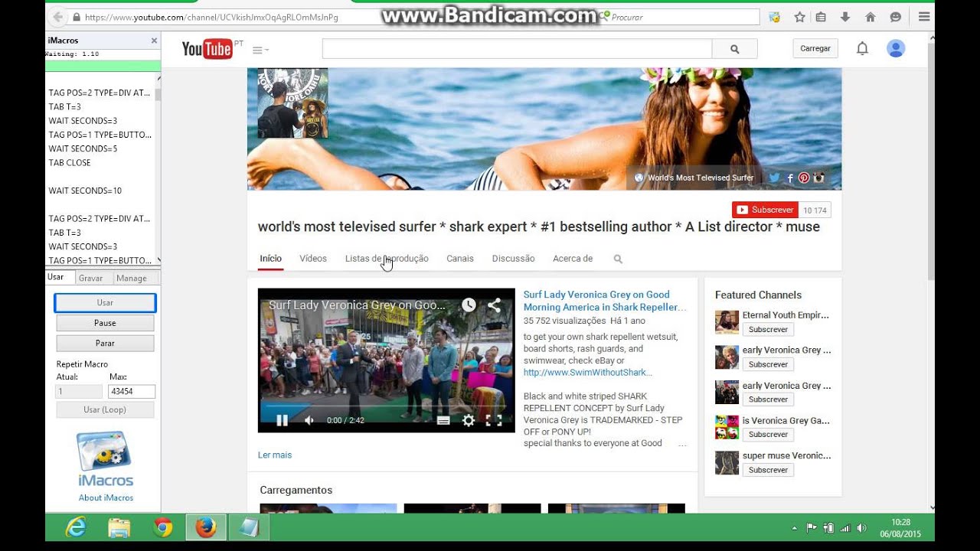
Task: Open the Listas de reprodução tab
Action: click(x=387, y=259)
